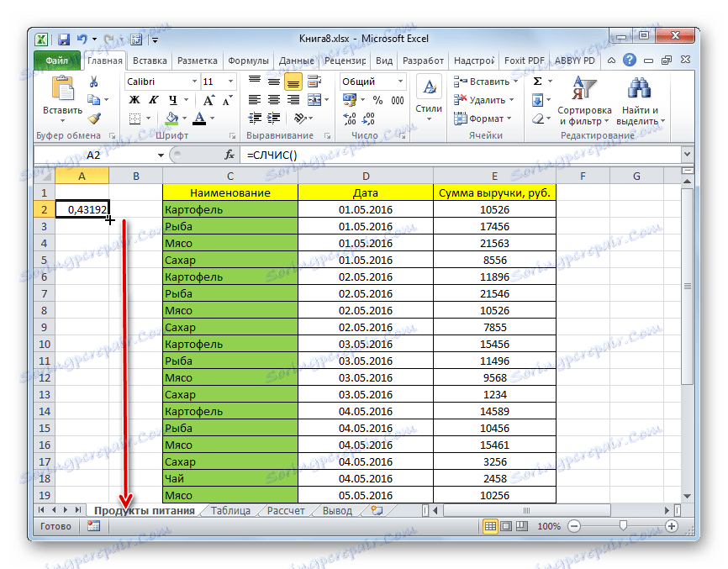The width and height of the screenshot is (728, 569).
Task: Toggle italic (К) formatting
Action: pos(152,100)
